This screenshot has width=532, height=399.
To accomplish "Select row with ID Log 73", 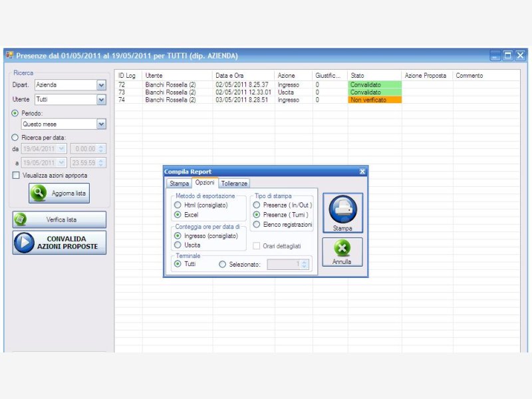I will click(317, 92).
